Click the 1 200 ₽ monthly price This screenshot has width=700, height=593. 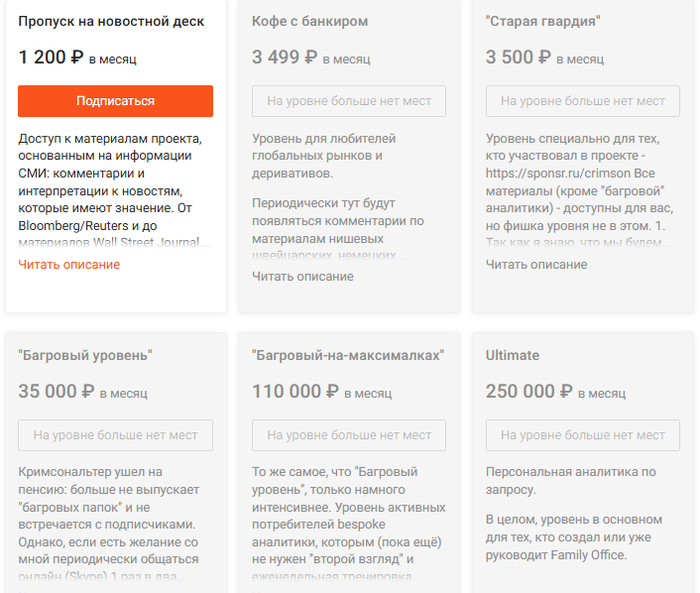tap(50, 57)
